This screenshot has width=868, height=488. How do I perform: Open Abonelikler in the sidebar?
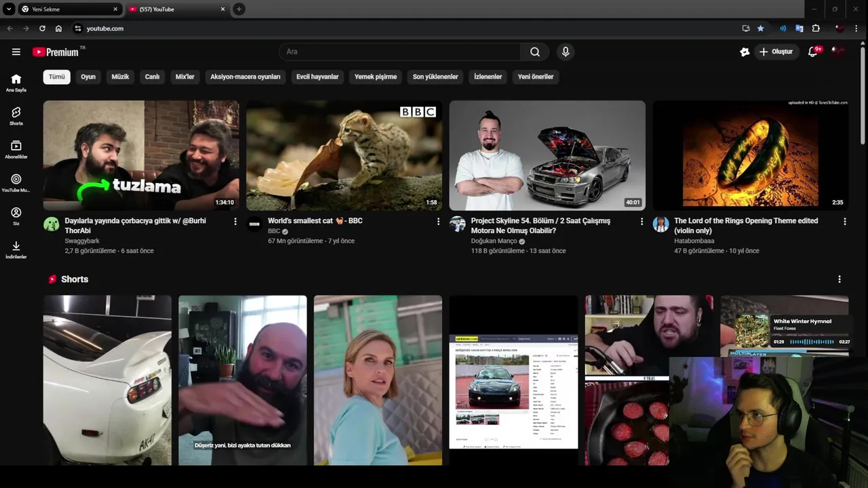tap(16, 150)
